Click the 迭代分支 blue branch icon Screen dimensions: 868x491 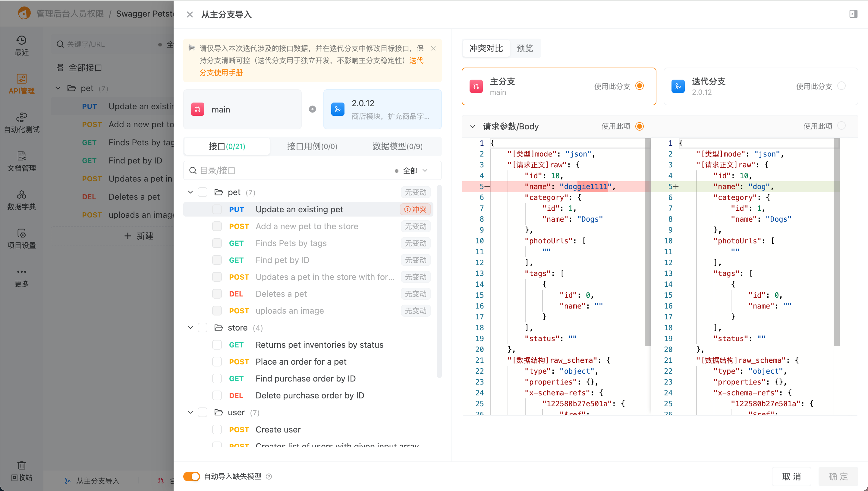click(x=678, y=86)
